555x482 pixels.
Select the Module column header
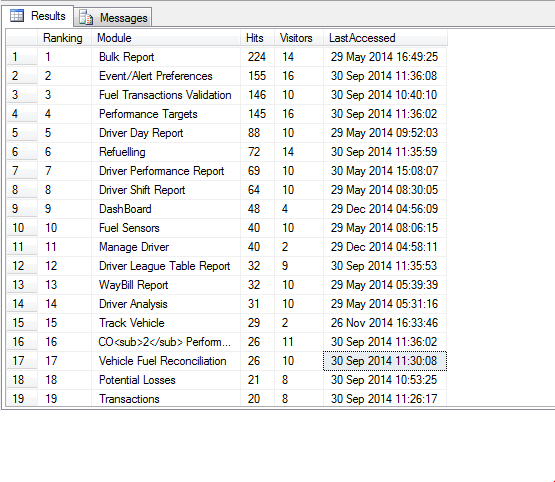pyautogui.click(x=166, y=38)
